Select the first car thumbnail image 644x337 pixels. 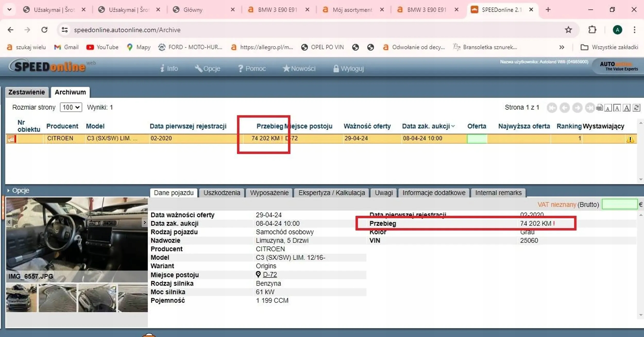click(21, 298)
